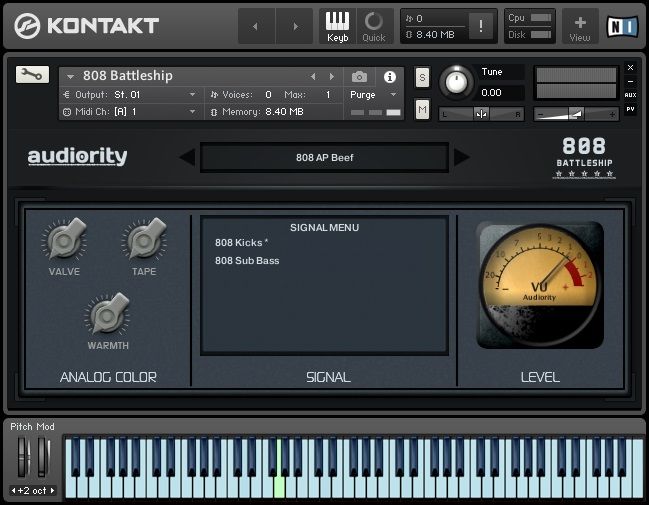Toggle the S solo button
Screen dimensions: 649x505
click(422, 77)
